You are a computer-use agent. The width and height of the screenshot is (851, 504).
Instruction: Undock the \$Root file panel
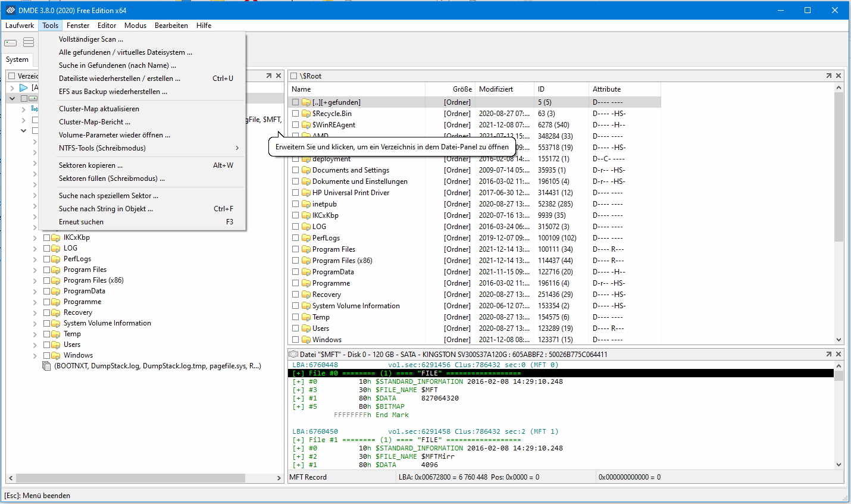point(829,76)
